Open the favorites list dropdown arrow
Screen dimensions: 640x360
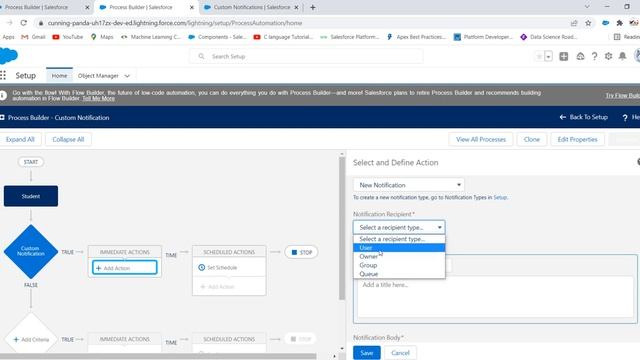[549, 56]
